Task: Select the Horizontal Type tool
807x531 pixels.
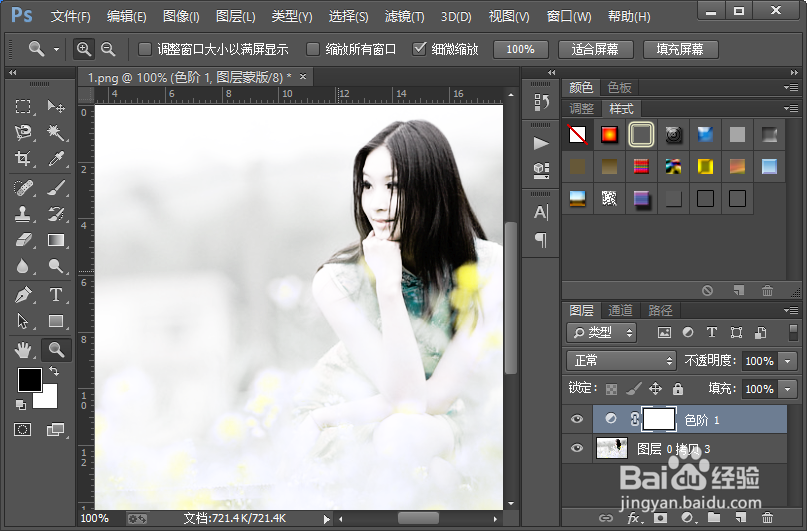Action: pyautogui.click(x=56, y=295)
